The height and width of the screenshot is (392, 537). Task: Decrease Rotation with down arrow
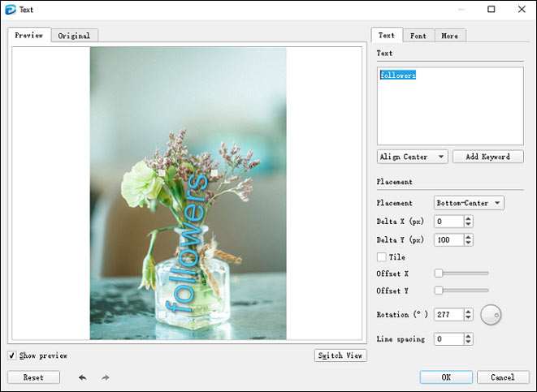point(469,317)
